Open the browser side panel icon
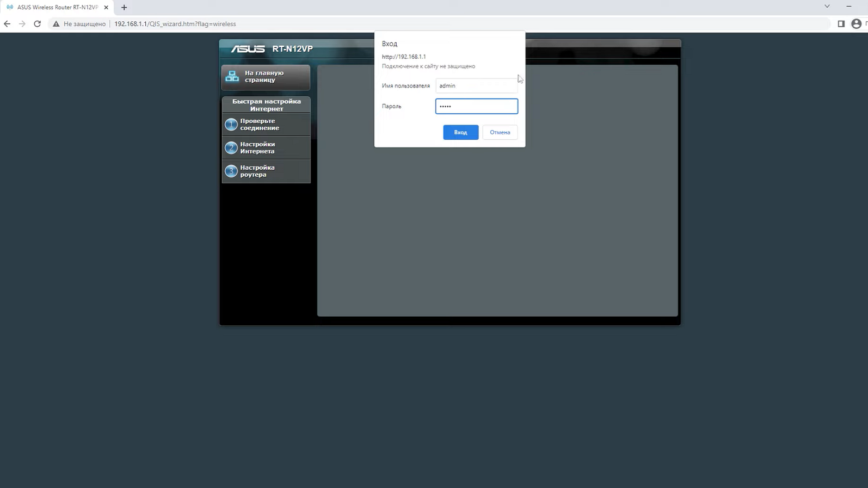 (841, 24)
